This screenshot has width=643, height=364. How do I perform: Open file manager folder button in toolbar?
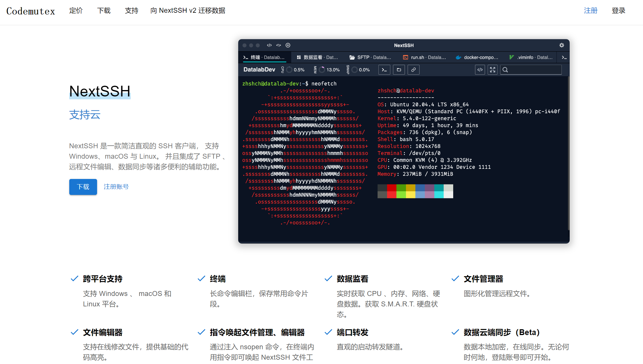[x=399, y=70]
